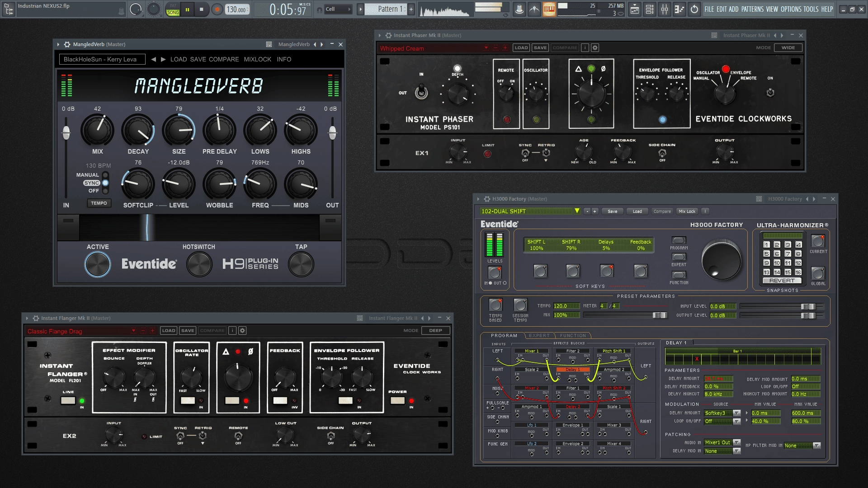This screenshot has width=868, height=488.
Task: Click Instant Phaser LOAD button
Action: pos(521,47)
